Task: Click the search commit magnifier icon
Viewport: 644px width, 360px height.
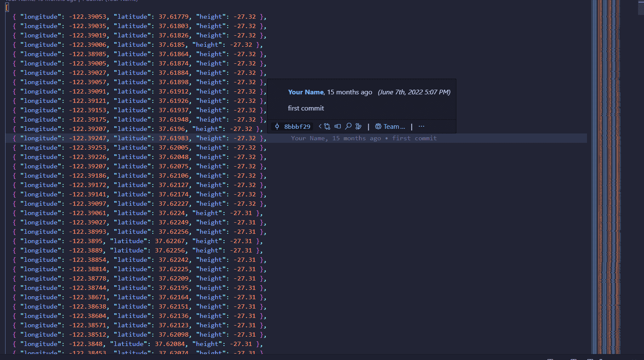Action: (x=348, y=127)
